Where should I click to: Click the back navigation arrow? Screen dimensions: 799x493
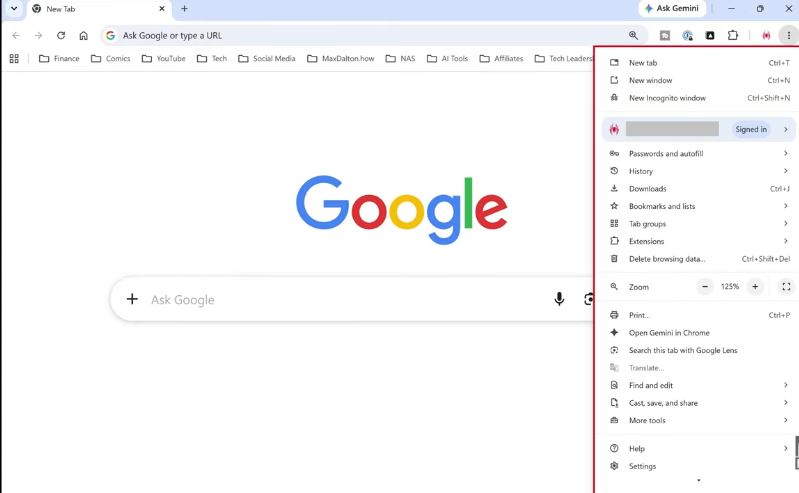click(16, 35)
